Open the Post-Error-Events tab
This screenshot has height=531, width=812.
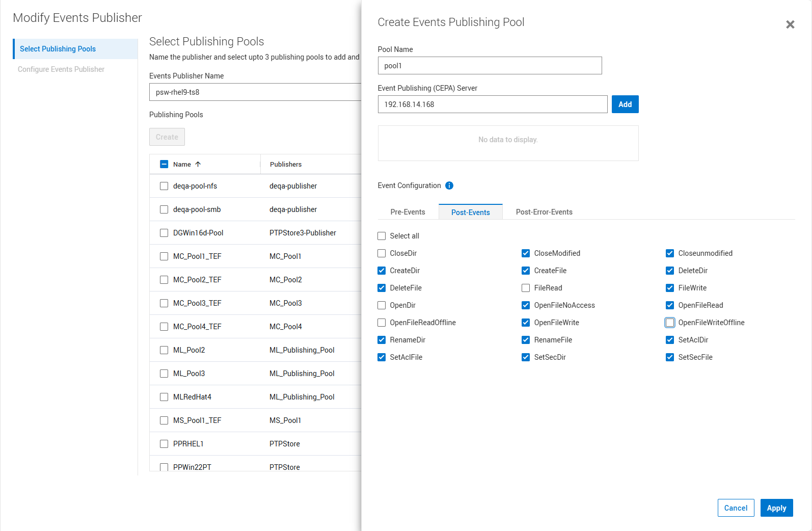point(544,212)
